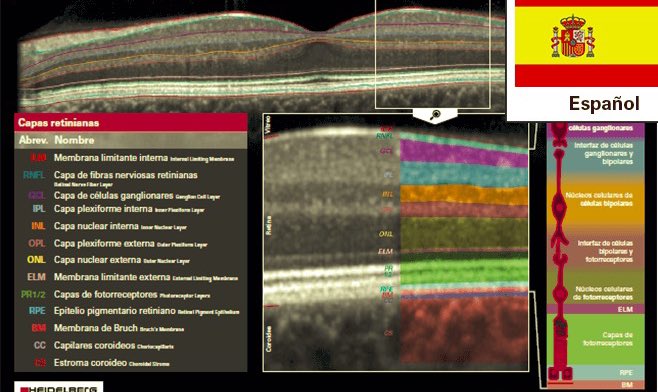
Task: Select "Capa nuclear externa" entry
Action: pyautogui.click(x=97, y=260)
